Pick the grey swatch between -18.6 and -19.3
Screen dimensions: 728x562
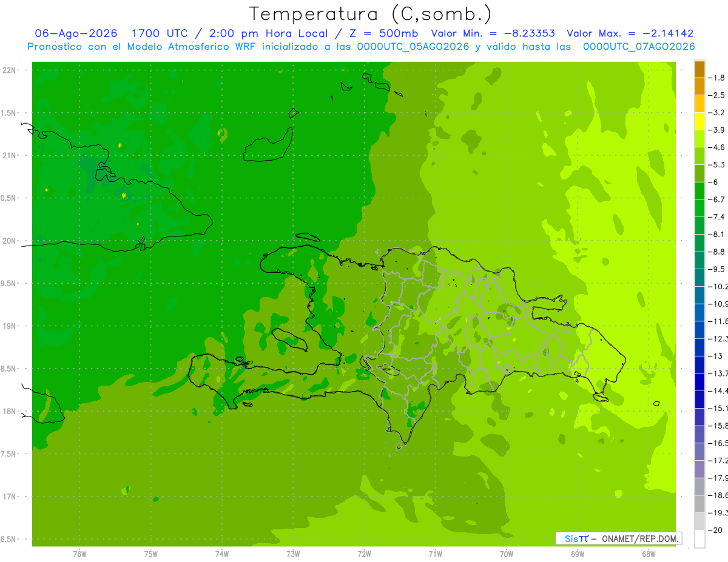(x=699, y=503)
